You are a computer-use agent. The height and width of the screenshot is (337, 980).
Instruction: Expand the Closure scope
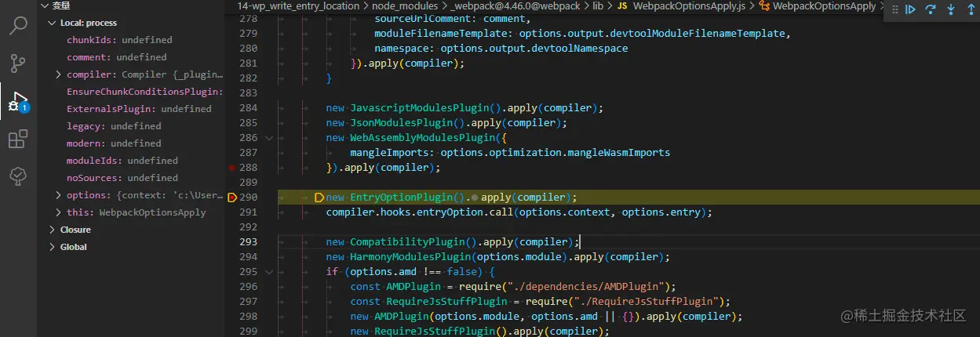53,230
